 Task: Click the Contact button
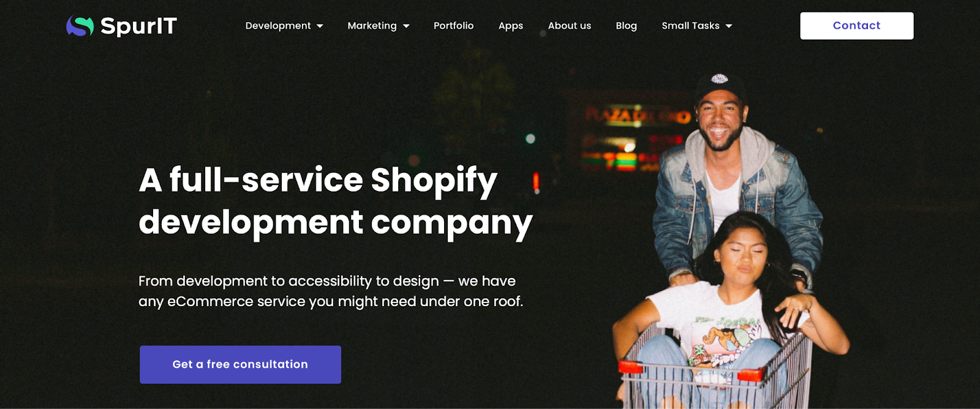click(x=856, y=26)
